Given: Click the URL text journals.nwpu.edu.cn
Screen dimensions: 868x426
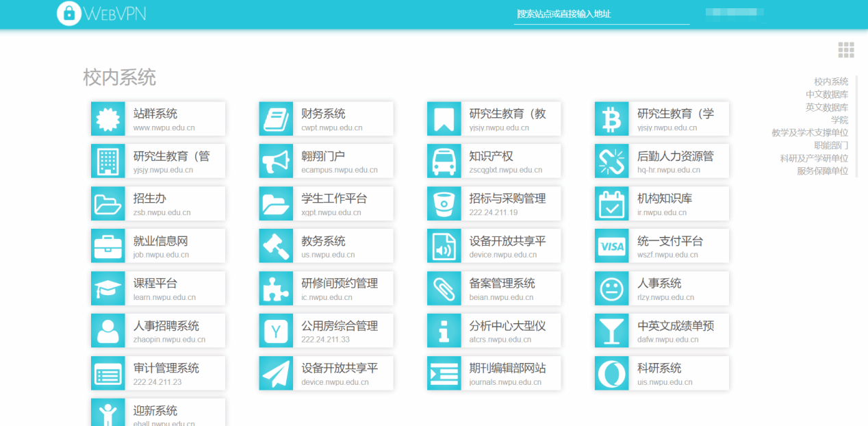Looking at the screenshot, I should (505, 383).
